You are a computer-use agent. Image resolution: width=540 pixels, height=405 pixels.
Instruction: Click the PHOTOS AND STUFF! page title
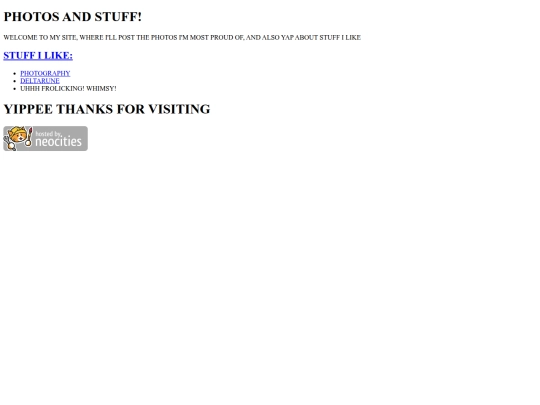(73, 17)
